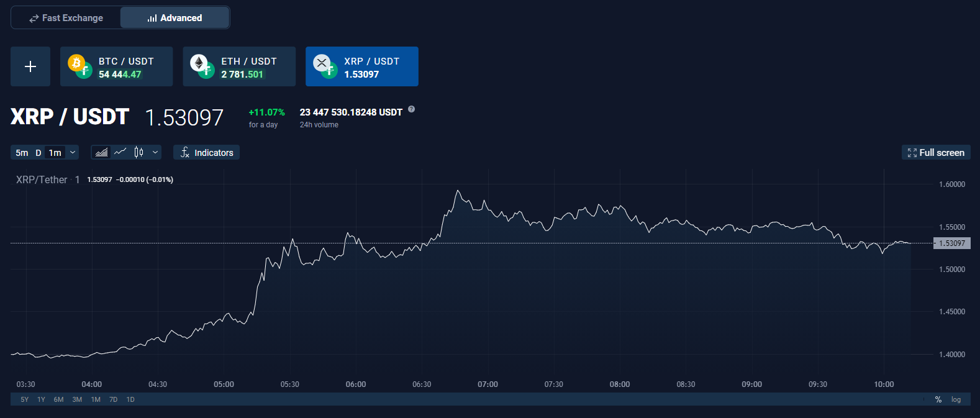Expand the time interval dropdown arrow
The height and width of the screenshot is (418, 980).
tap(73, 152)
